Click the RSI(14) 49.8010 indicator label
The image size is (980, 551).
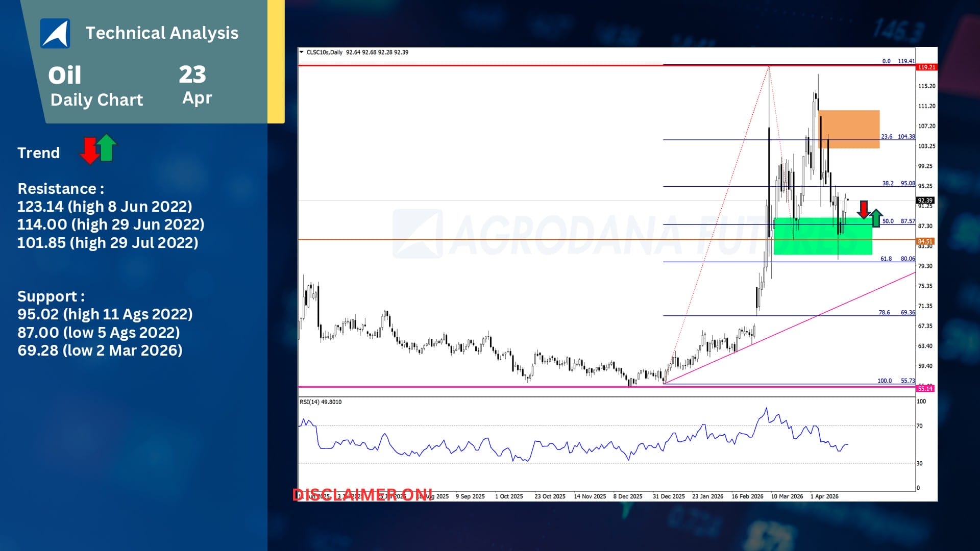click(x=321, y=402)
